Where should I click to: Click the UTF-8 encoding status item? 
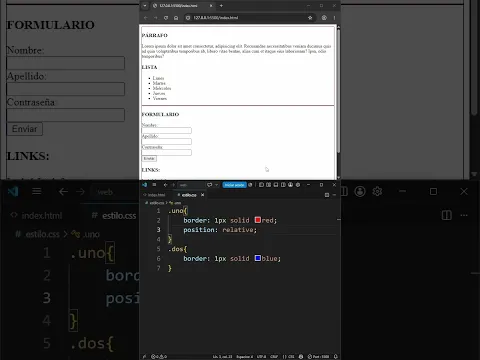tap(261, 357)
